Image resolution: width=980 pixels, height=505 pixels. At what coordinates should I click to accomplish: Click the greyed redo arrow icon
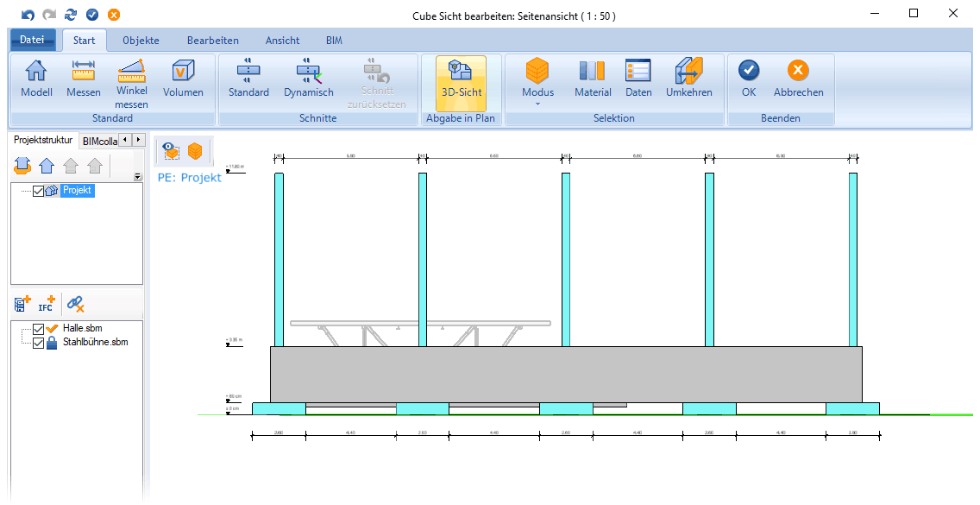pos(49,15)
